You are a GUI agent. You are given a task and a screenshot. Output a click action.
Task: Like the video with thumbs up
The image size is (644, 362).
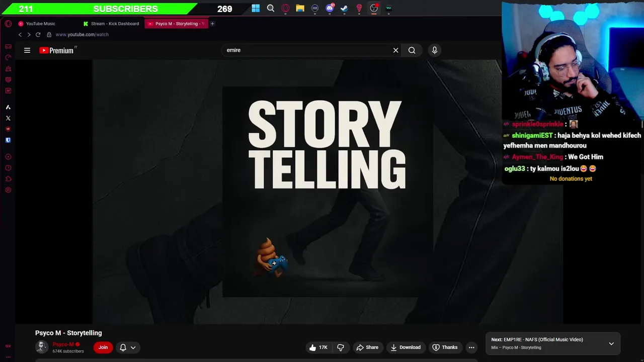[x=318, y=347]
